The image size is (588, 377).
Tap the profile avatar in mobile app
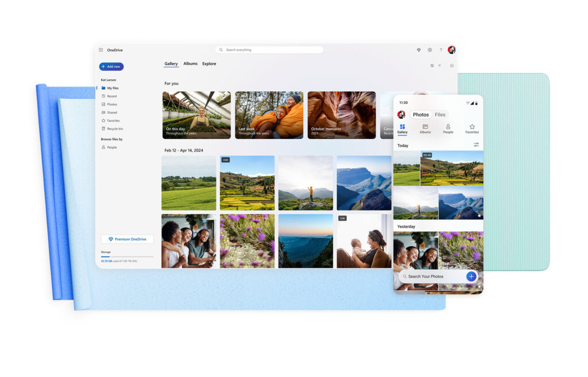pos(401,114)
